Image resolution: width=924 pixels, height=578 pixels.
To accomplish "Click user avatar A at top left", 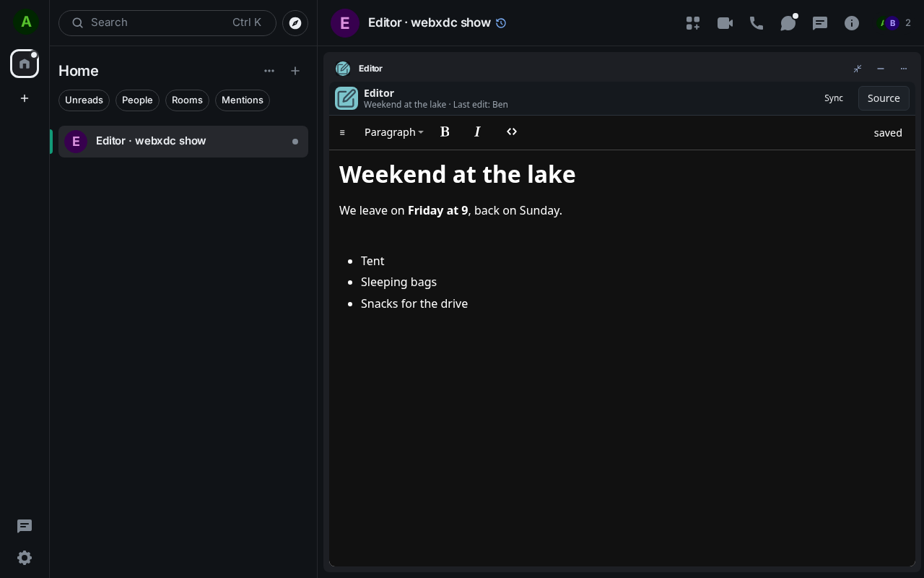I will 26,22.
